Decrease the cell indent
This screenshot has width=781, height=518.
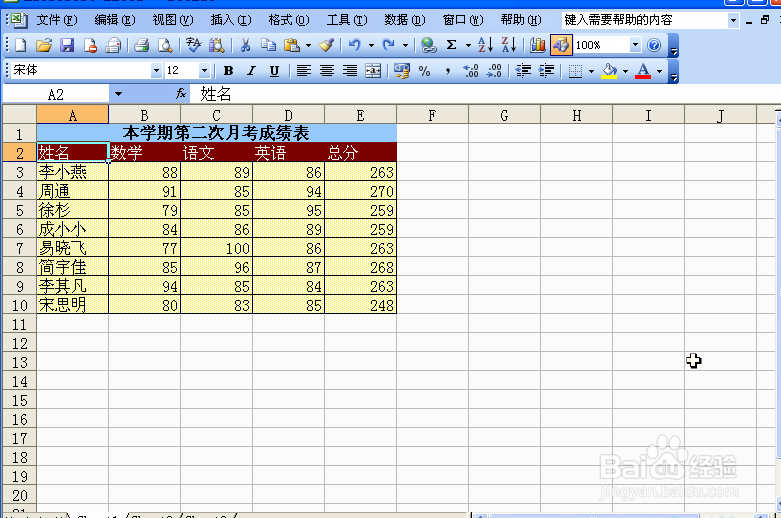tap(523, 71)
